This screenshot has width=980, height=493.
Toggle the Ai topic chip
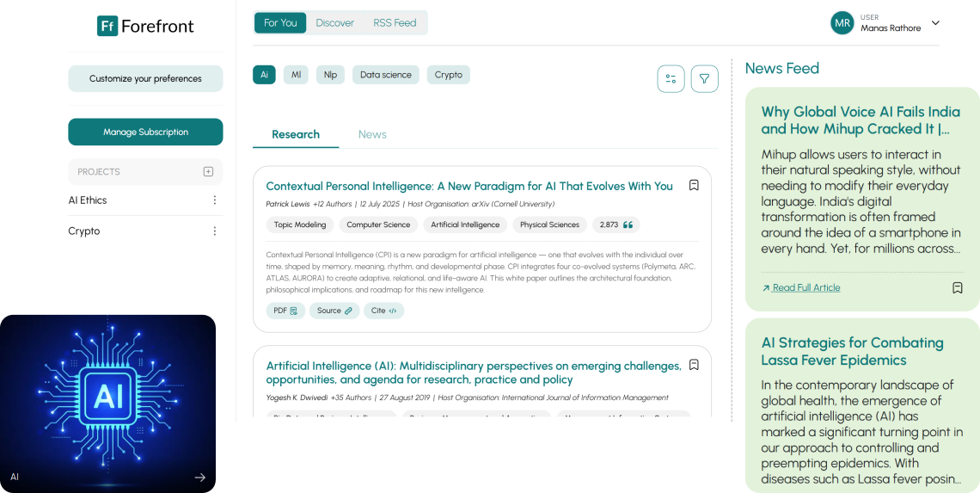pyautogui.click(x=264, y=75)
